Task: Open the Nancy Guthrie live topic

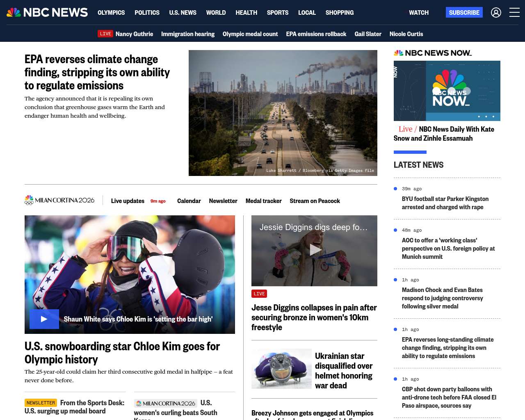Action: point(134,34)
